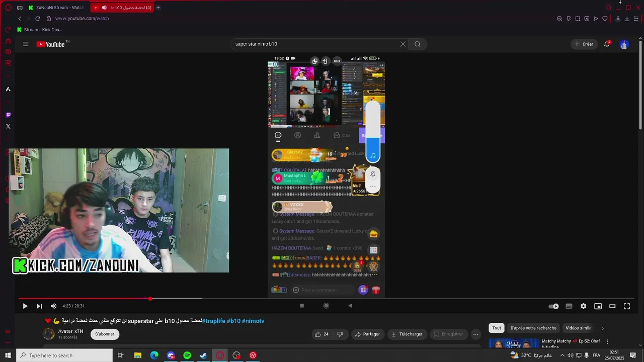Download with the Télécharger button

click(x=407, y=334)
